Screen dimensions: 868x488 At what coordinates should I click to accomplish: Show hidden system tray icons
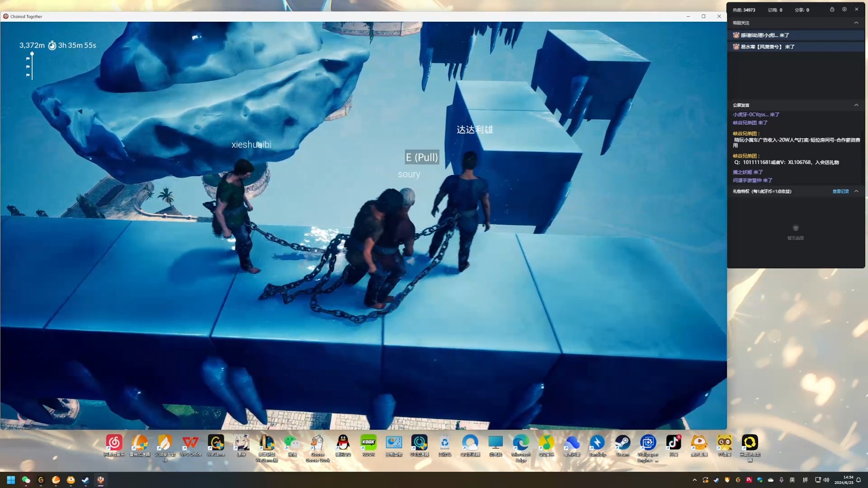[694, 480]
